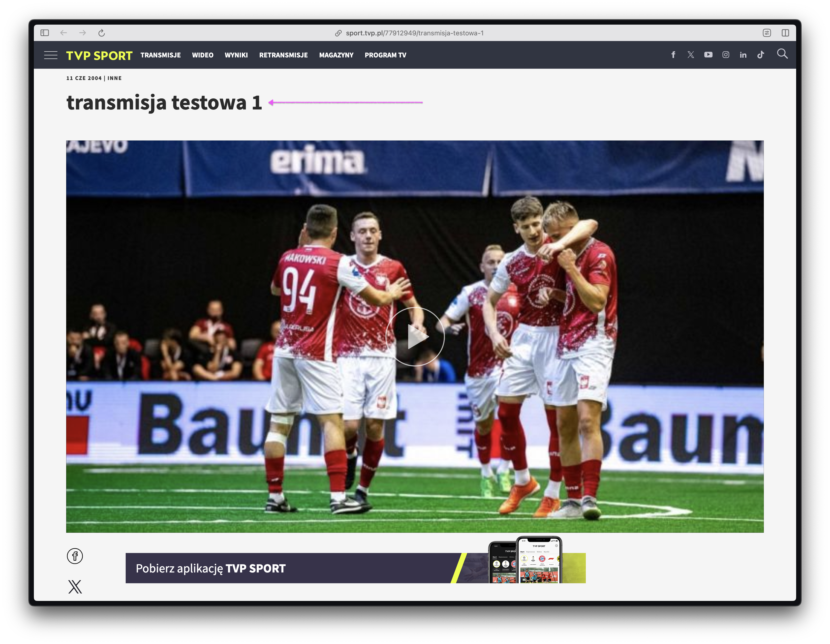Reload the page with the refresh icon
This screenshot has width=830, height=644.
pyautogui.click(x=102, y=33)
